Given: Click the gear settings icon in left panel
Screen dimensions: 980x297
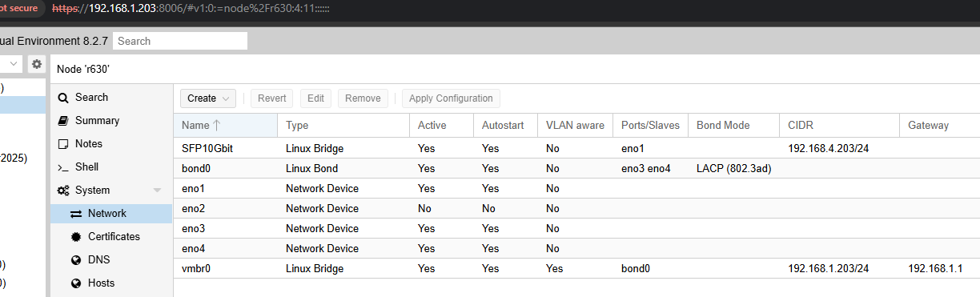Looking at the screenshot, I should coord(37,64).
